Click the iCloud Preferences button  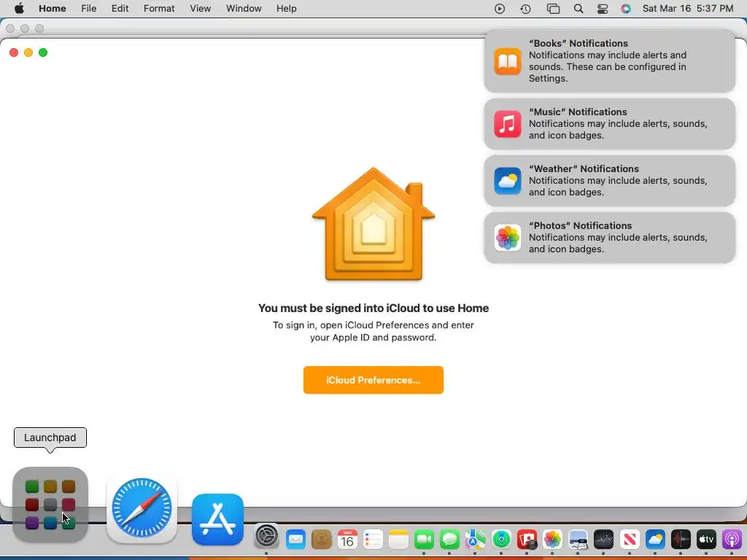pyautogui.click(x=373, y=380)
